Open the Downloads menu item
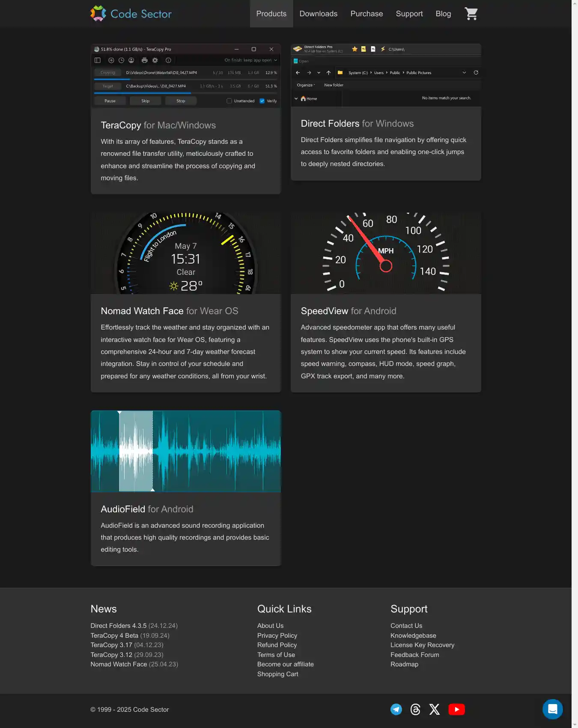The height and width of the screenshot is (728, 578). coord(318,14)
